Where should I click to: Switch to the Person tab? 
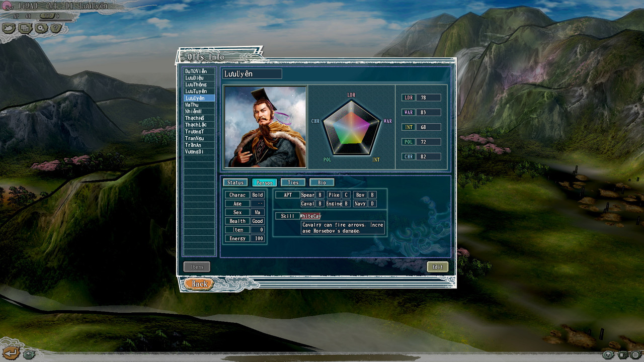[264, 183]
